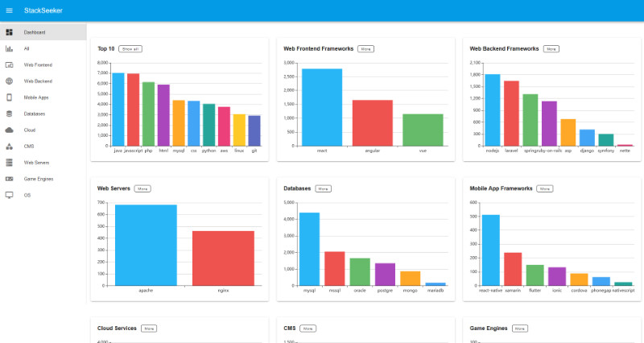Click the django bar in backend chart

(587, 138)
